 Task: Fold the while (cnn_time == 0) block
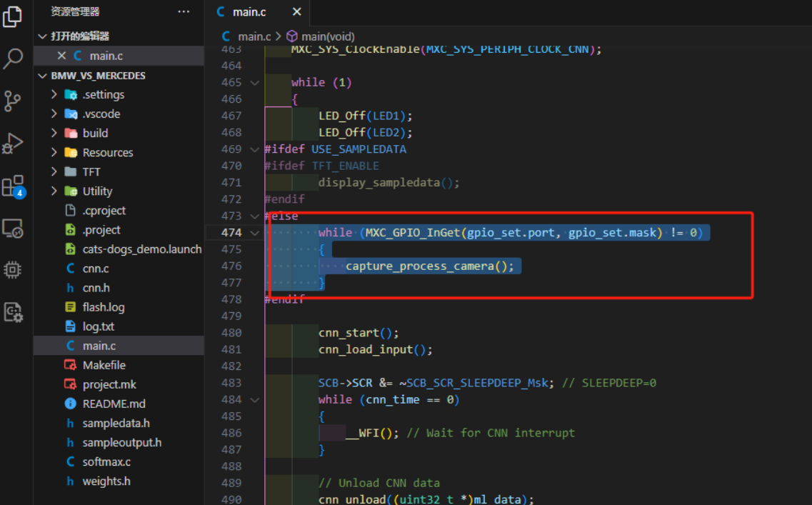[x=254, y=400]
